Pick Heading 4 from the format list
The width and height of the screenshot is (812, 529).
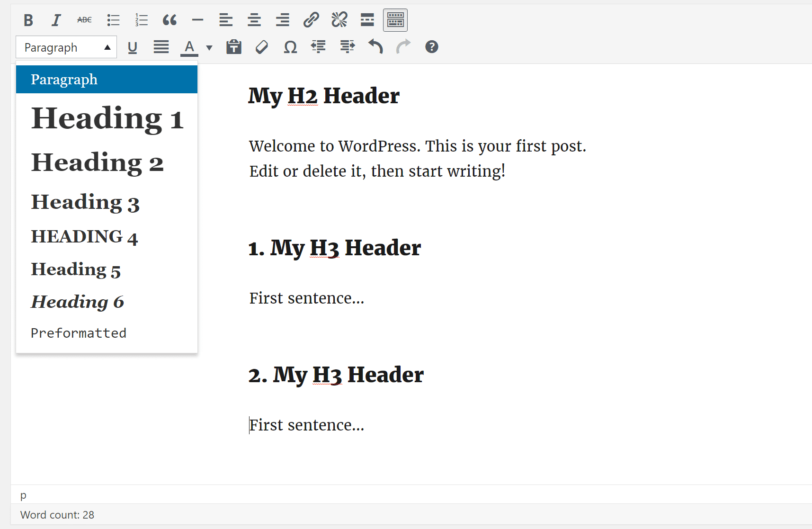click(x=84, y=237)
